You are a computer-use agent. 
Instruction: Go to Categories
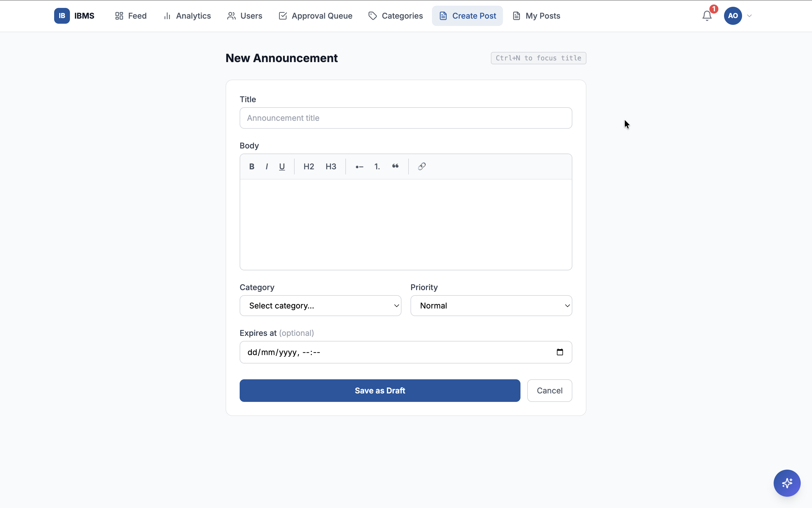coord(395,16)
